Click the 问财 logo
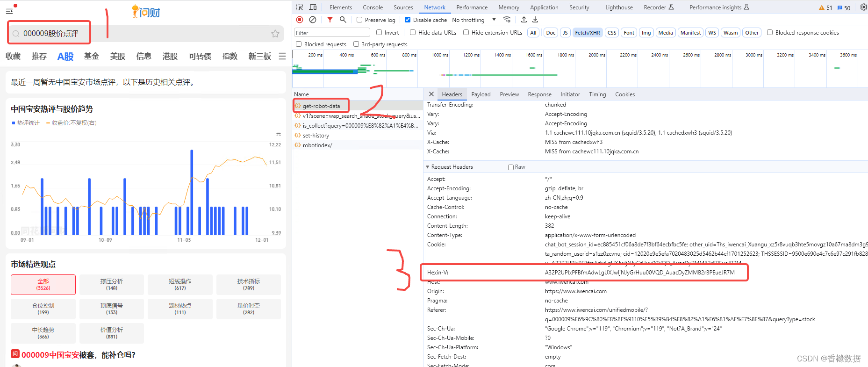Viewport: 868px width, 367px height. 146,12
